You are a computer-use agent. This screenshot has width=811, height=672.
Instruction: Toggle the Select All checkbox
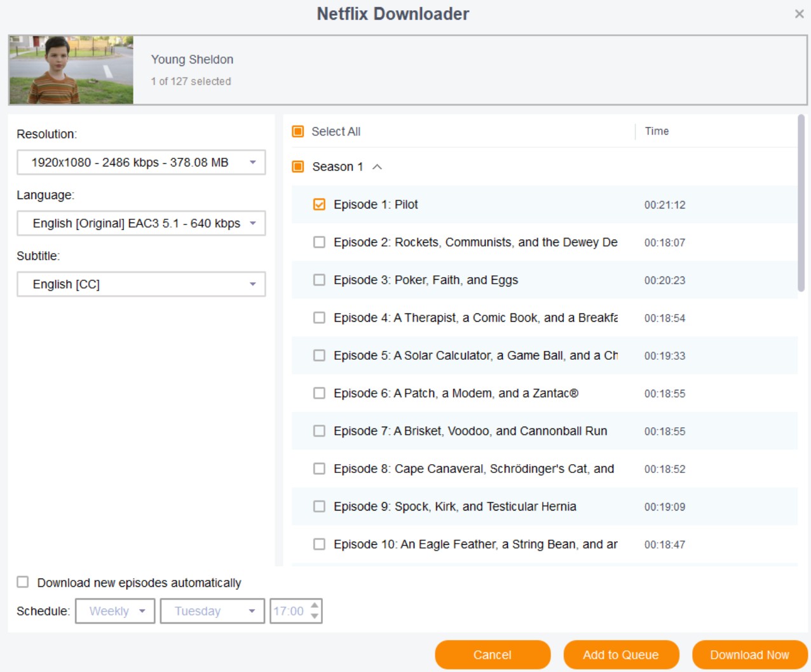click(x=298, y=132)
